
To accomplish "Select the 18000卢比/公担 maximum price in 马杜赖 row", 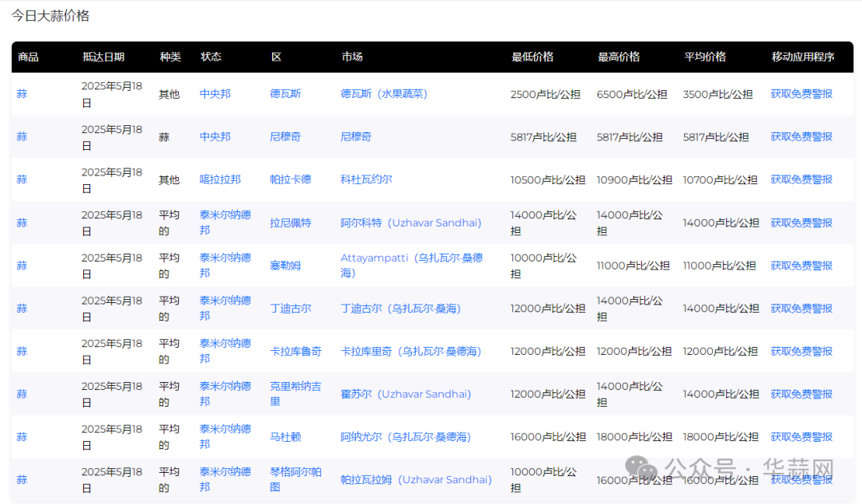I will click(x=635, y=437).
